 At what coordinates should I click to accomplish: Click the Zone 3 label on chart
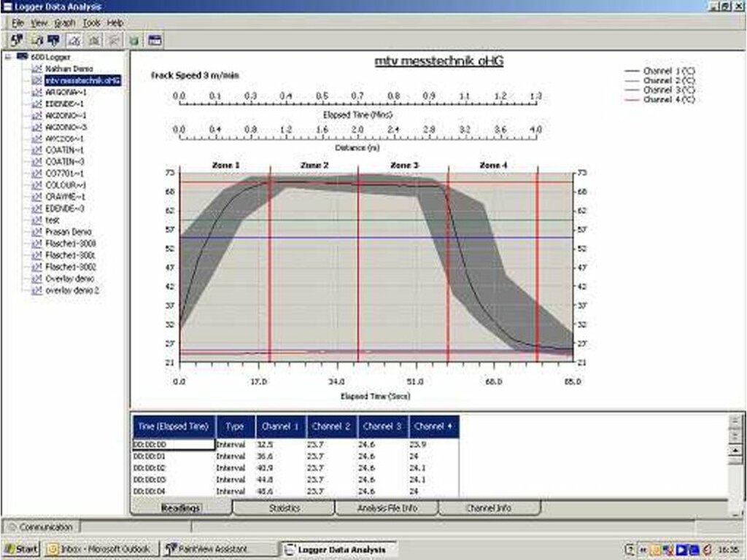[x=404, y=166]
